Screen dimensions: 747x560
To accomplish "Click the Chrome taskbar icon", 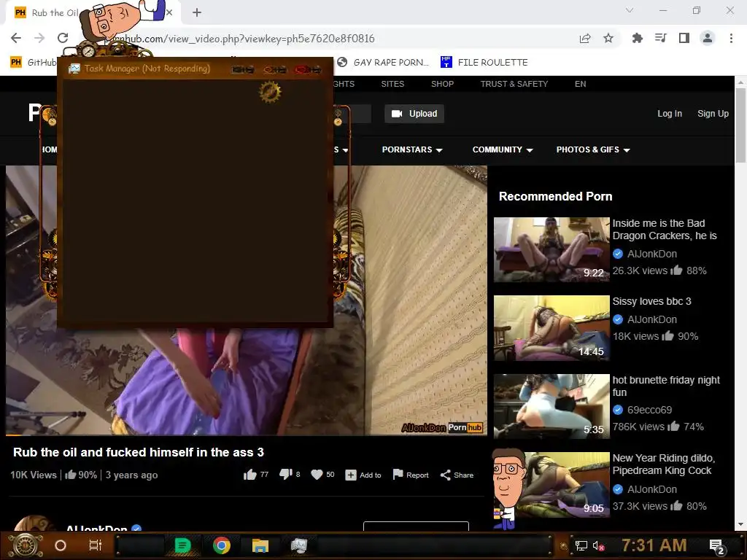I will [222, 545].
